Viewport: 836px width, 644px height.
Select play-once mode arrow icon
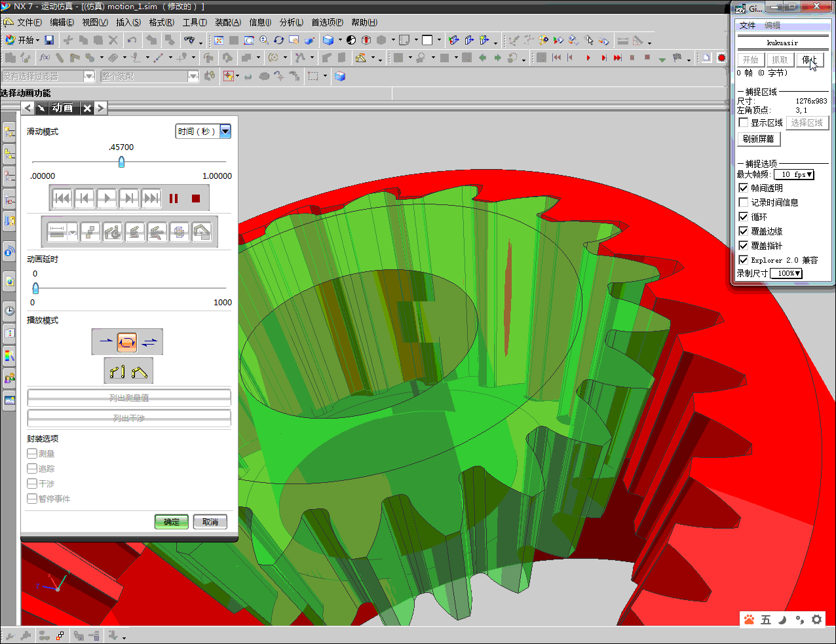pyautogui.click(x=105, y=341)
